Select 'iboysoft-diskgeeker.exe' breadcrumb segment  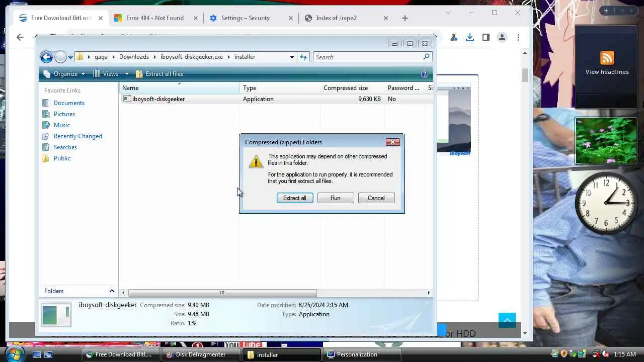point(191,57)
